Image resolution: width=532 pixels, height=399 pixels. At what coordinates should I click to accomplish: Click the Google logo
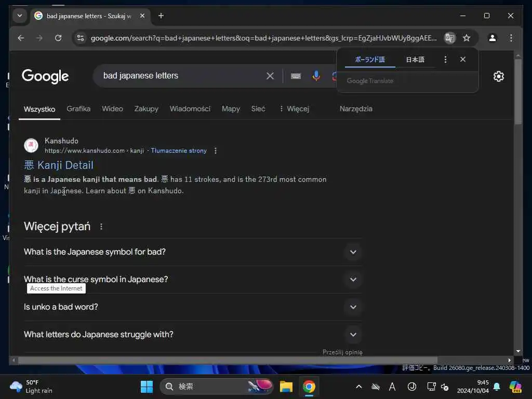click(45, 76)
